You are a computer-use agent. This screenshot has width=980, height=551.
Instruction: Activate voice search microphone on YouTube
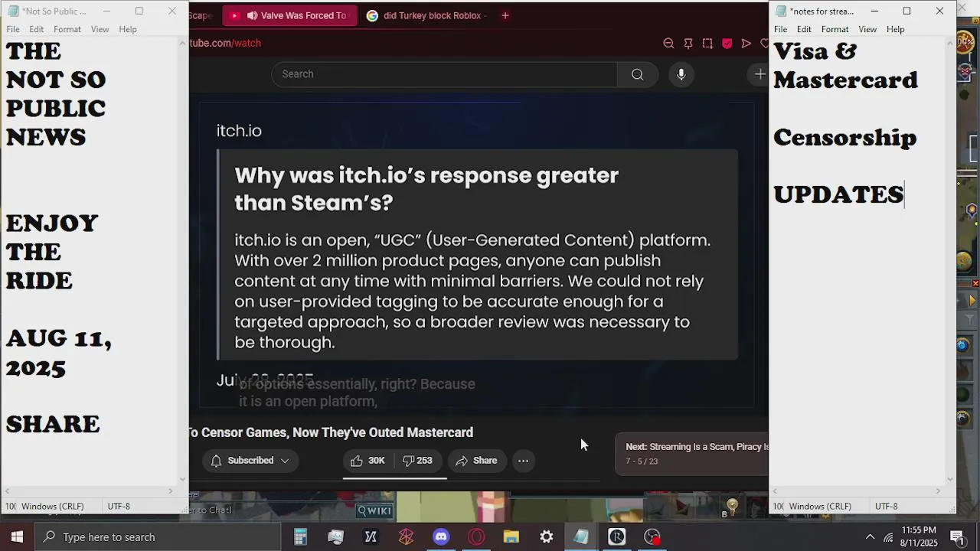coord(681,74)
